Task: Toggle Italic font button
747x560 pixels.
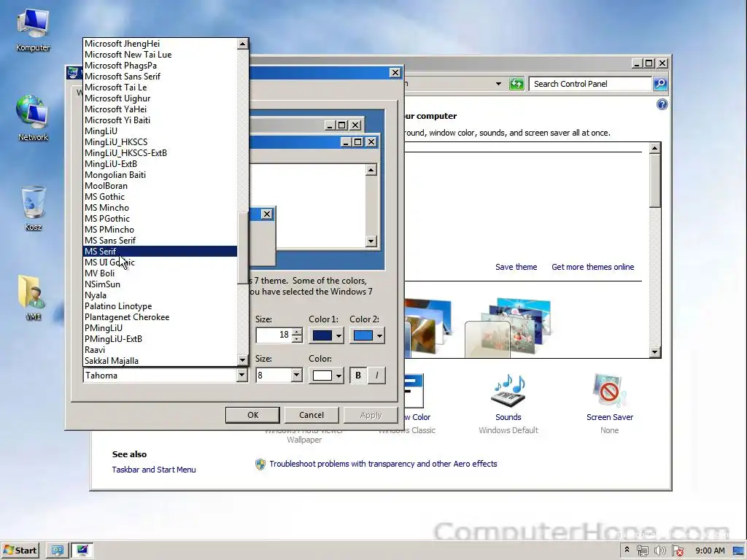Action: 376,376
